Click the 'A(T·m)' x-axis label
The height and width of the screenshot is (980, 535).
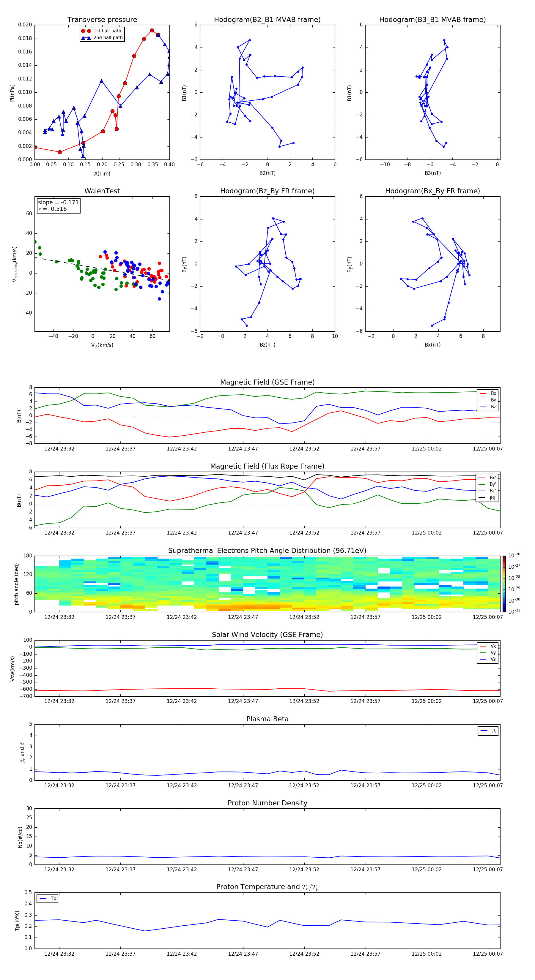click(x=102, y=173)
